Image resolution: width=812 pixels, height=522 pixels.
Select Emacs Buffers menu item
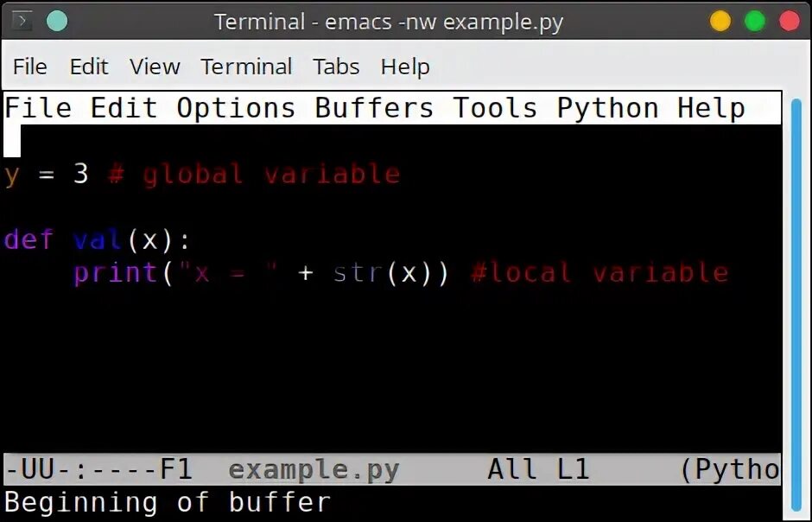[374, 108]
